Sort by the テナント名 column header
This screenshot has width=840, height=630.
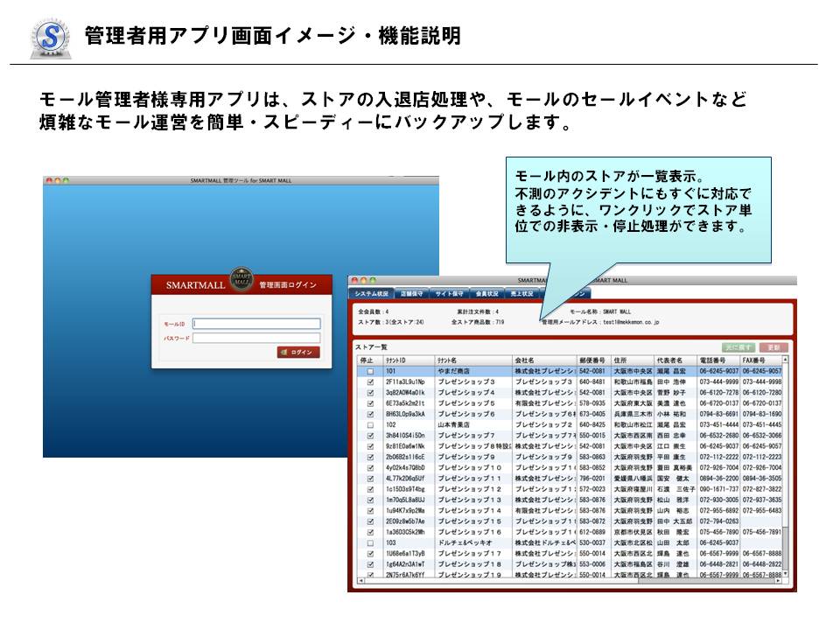pos(472,360)
